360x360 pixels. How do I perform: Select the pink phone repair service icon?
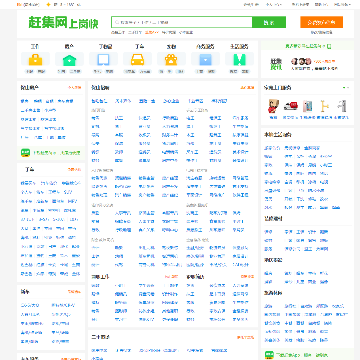(307, 106)
